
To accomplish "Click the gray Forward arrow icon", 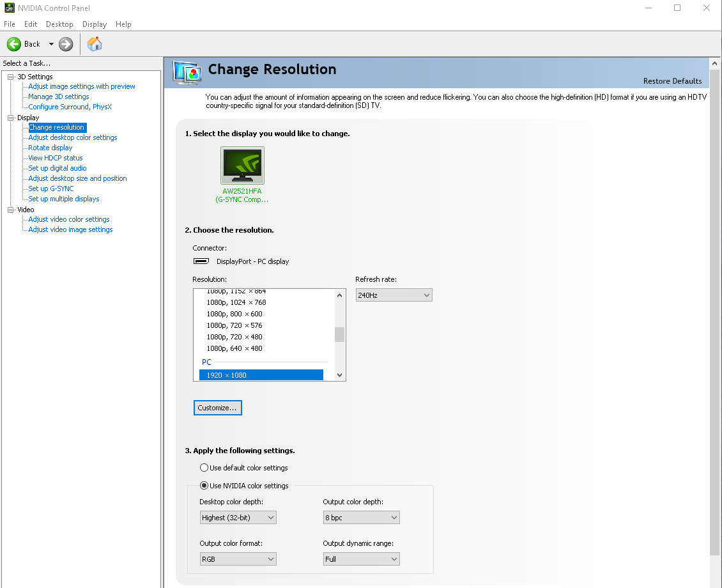I will click(66, 44).
